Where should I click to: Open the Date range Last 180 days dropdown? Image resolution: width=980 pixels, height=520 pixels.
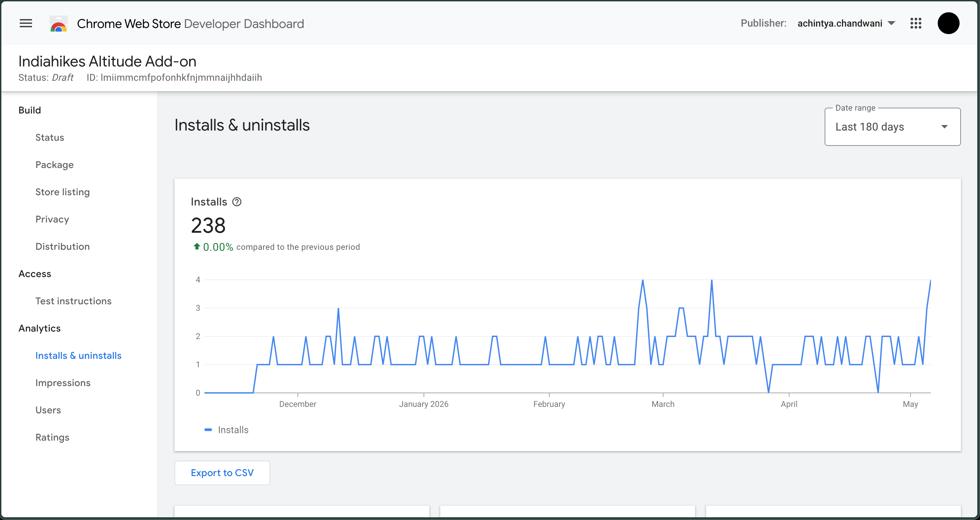892,127
